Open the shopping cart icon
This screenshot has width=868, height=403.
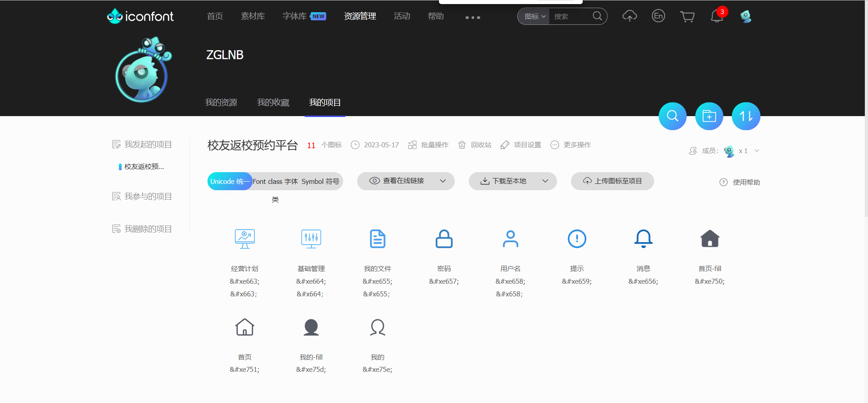pos(687,17)
